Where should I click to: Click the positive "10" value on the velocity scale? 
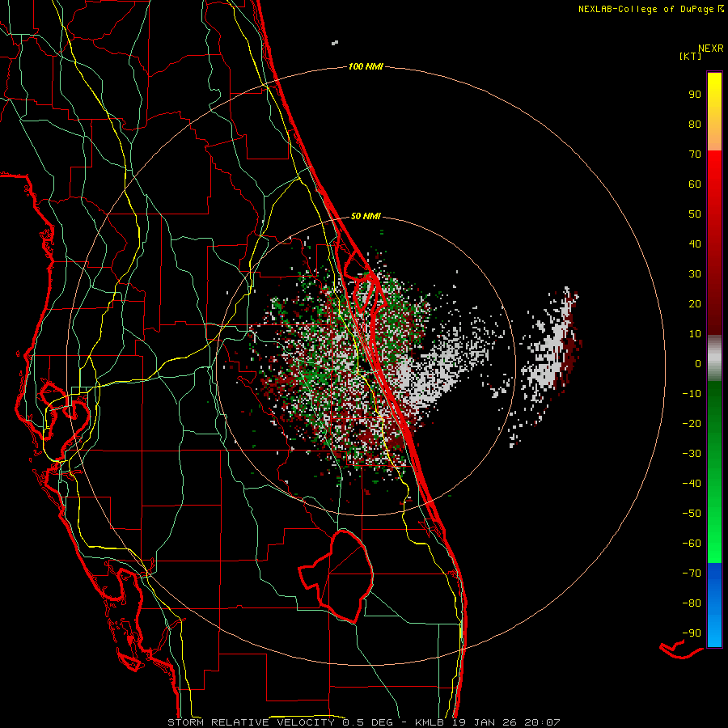(x=695, y=334)
